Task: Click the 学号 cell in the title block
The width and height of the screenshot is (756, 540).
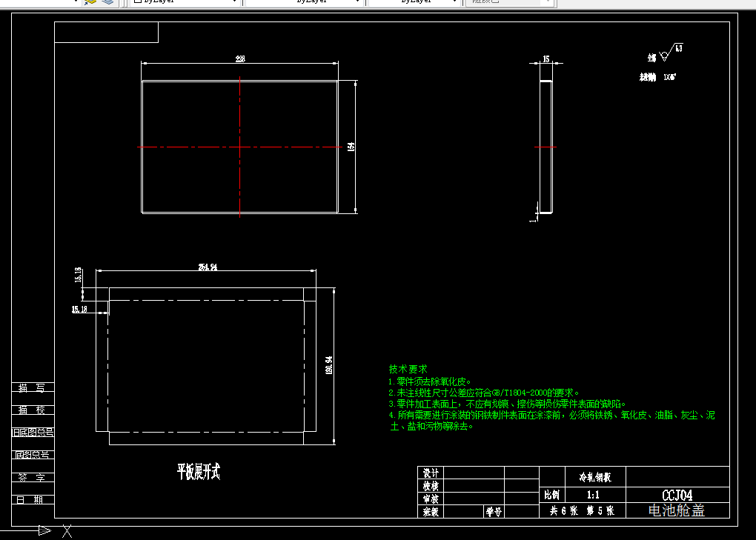Action: [x=494, y=512]
